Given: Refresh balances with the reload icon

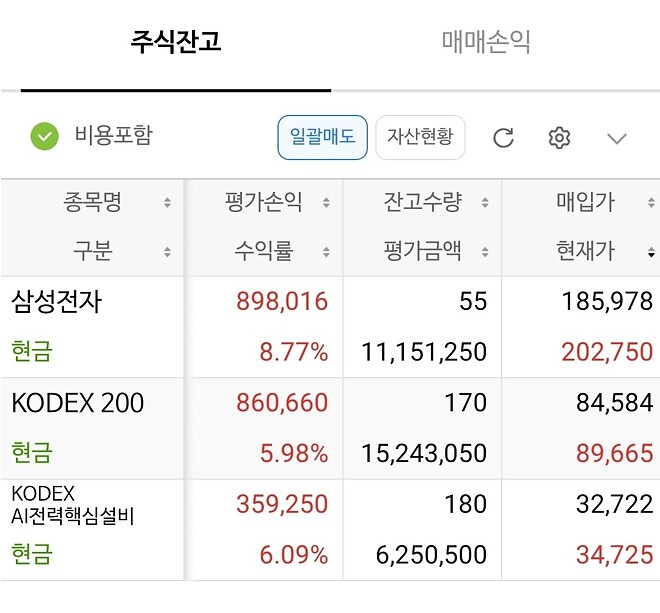Looking at the screenshot, I should coord(503,138).
